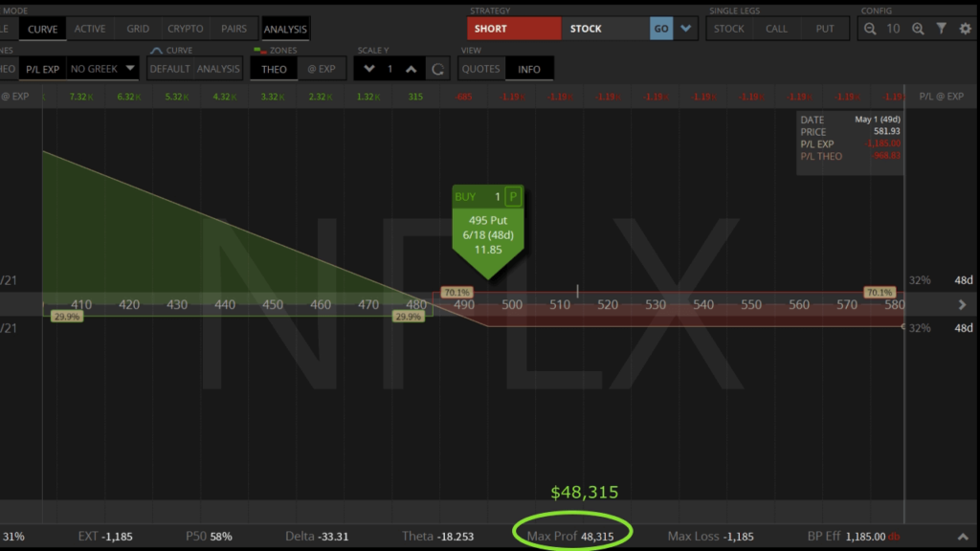Click the 315 P/L value
This screenshot has height=551, width=980.
click(415, 97)
